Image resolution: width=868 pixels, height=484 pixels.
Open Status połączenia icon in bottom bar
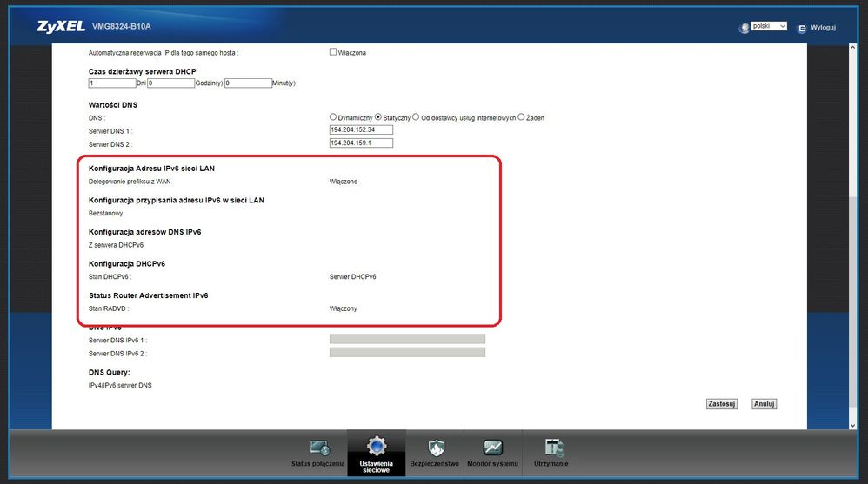(x=319, y=448)
